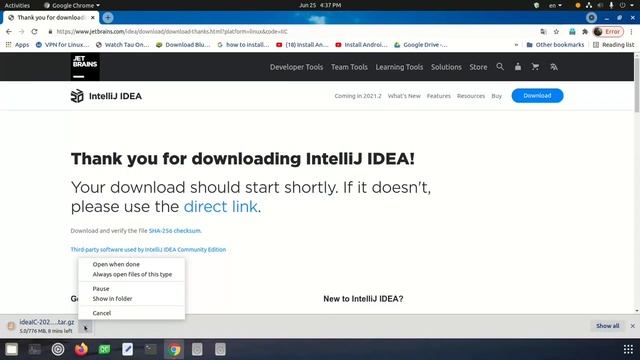The image size is (640, 360).
Task: Click the teal extension icon in the toolbar
Action: [572, 31]
